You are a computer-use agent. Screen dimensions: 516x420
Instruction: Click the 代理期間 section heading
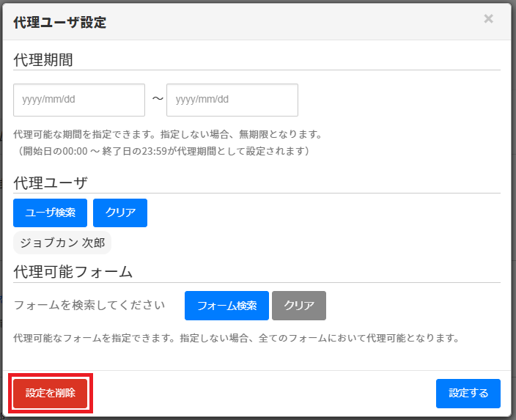click(x=43, y=60)
